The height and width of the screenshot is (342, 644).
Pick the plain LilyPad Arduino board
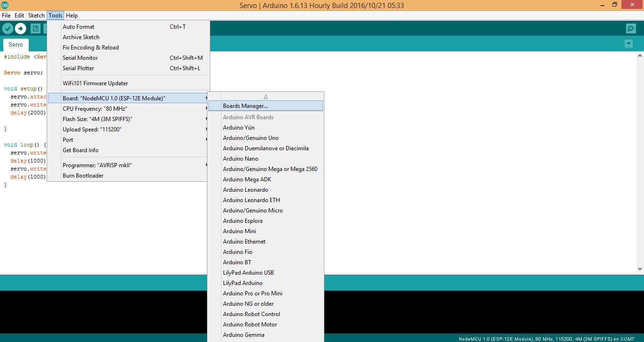pyautogui.click(x=265, y=283)
